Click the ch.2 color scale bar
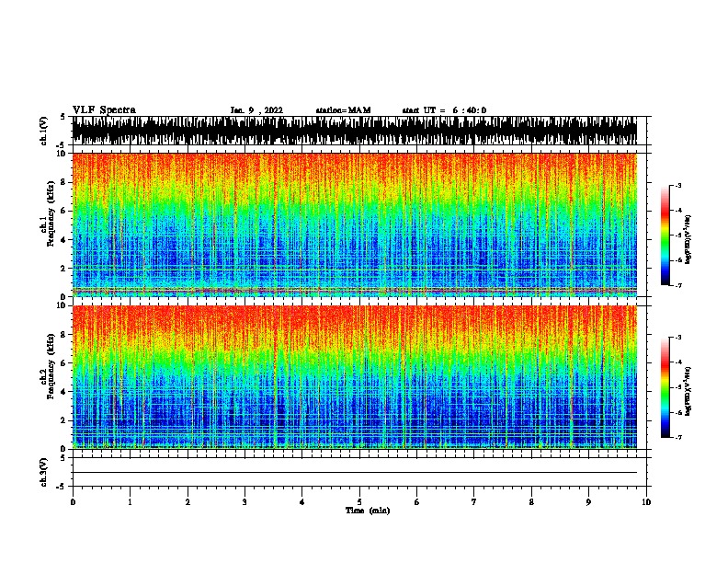The image size is (728, 563). click(665, 387)
